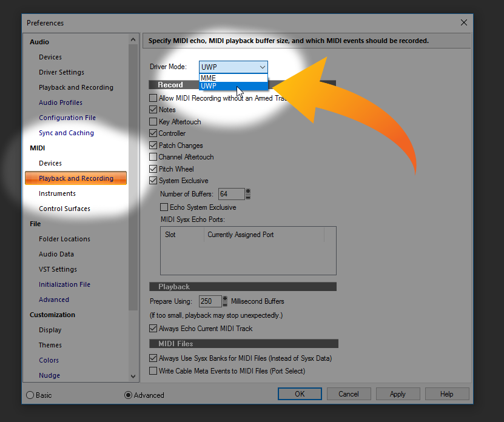Select the Basic radio button

pyautogui.click(x=30, y=395)
